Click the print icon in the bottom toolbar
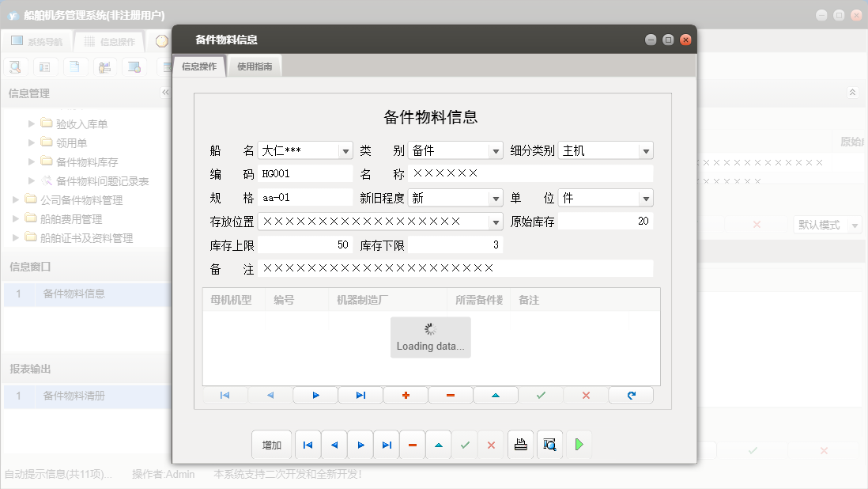 pos(520,444)
